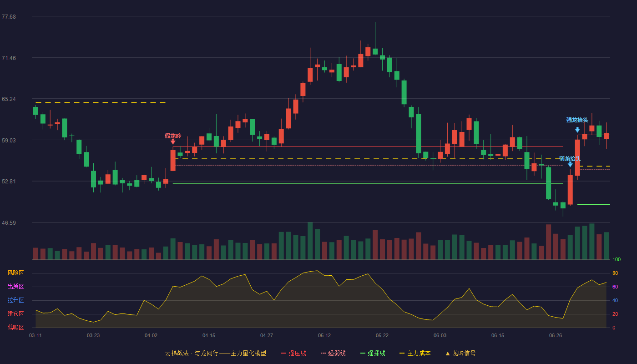Click the 弱龙抬头 signal label
The image size is (637, 364).
coord(570,158)
